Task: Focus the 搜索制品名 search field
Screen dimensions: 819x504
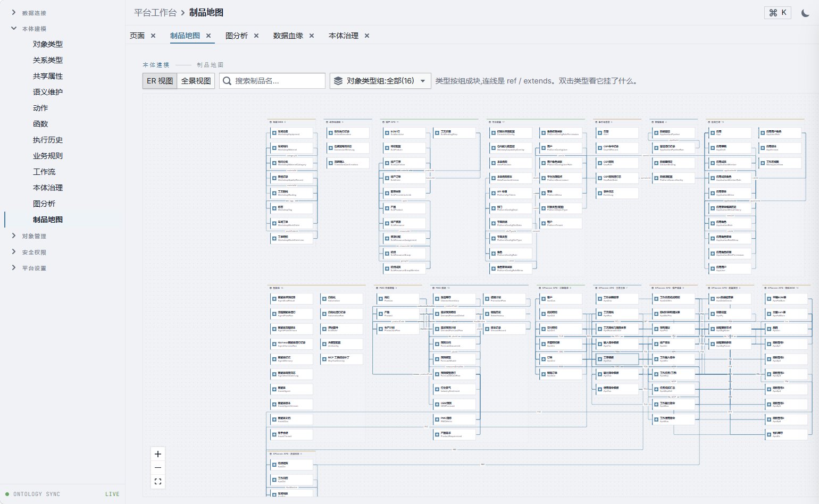Action: (272, 81)
